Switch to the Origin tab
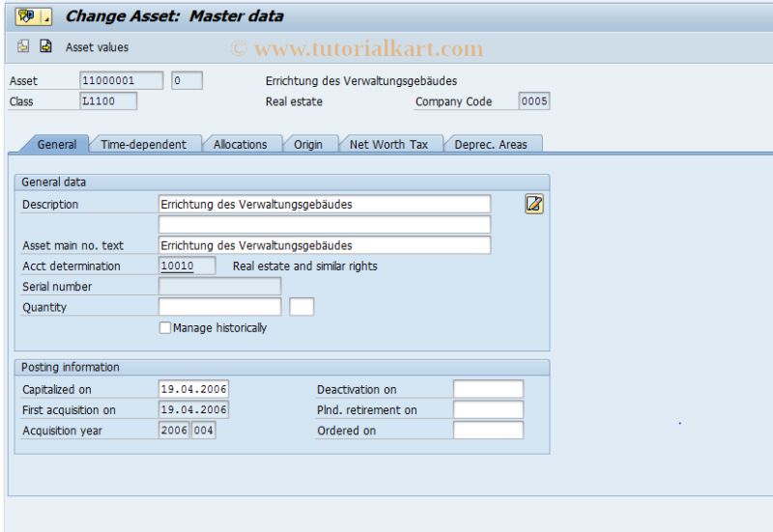This screenshot has height=532, width=773. click(308, 144)
